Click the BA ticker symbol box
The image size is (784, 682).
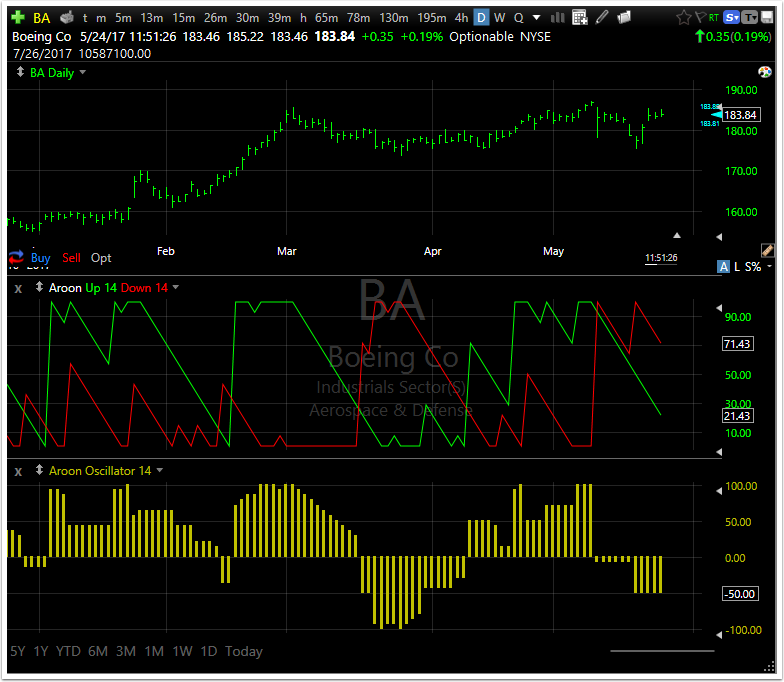(x=42, y=18)
